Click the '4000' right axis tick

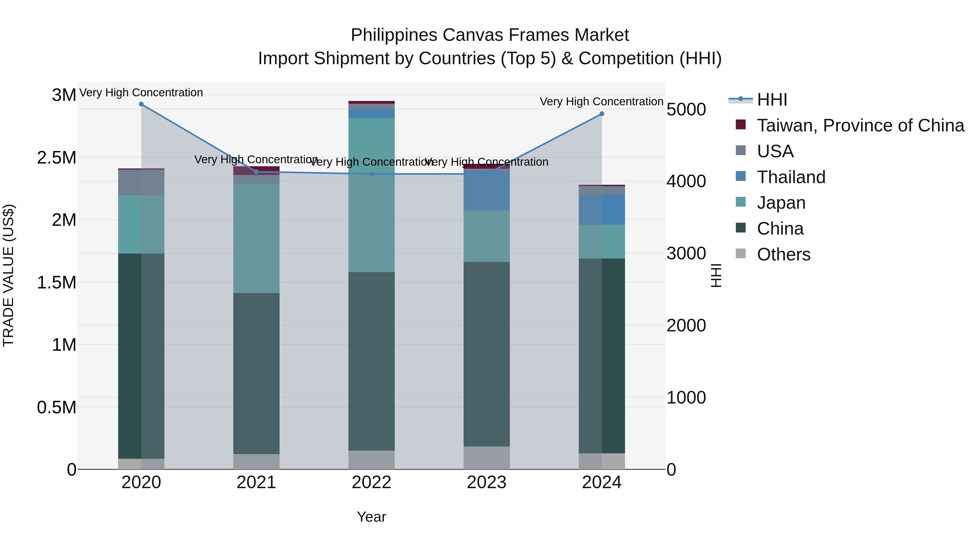(x=686, y=181)
